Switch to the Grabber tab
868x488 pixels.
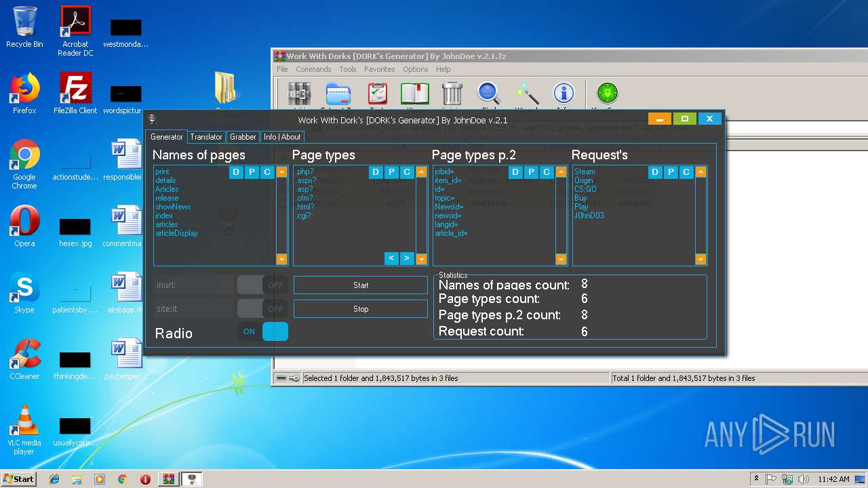tap(243, 137)
